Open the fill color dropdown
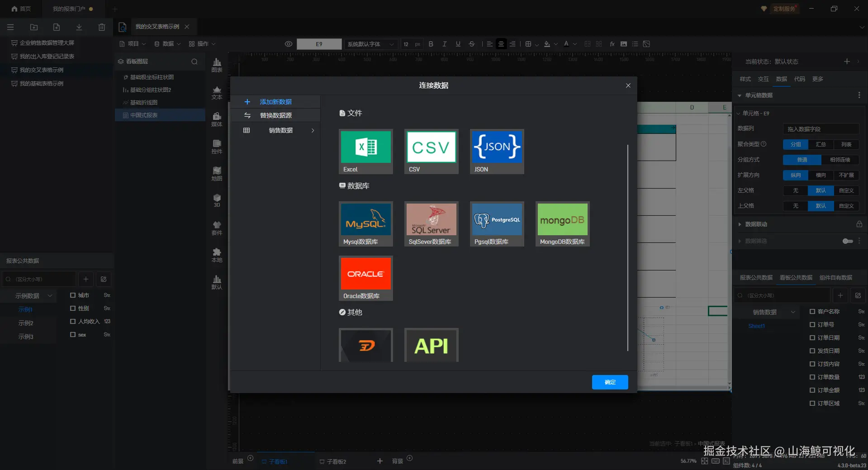868x470 pixels. pos(556,44)
